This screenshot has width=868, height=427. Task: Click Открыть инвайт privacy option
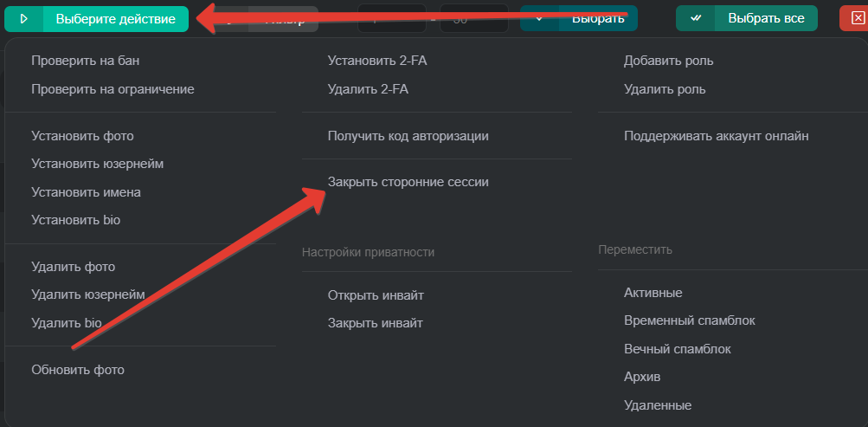click(376, 295)
